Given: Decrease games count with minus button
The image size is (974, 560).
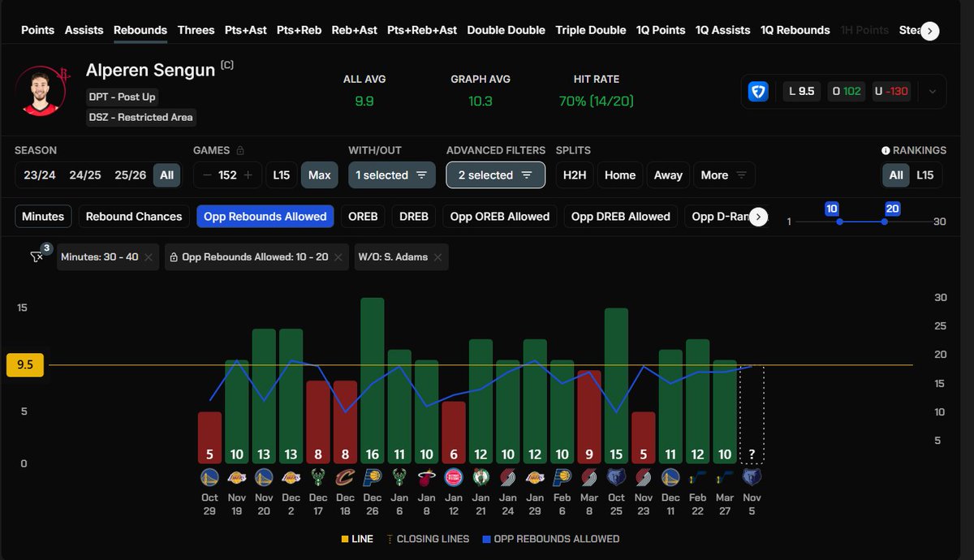Looking at the screenshot, I should click(x=207, y=175).
